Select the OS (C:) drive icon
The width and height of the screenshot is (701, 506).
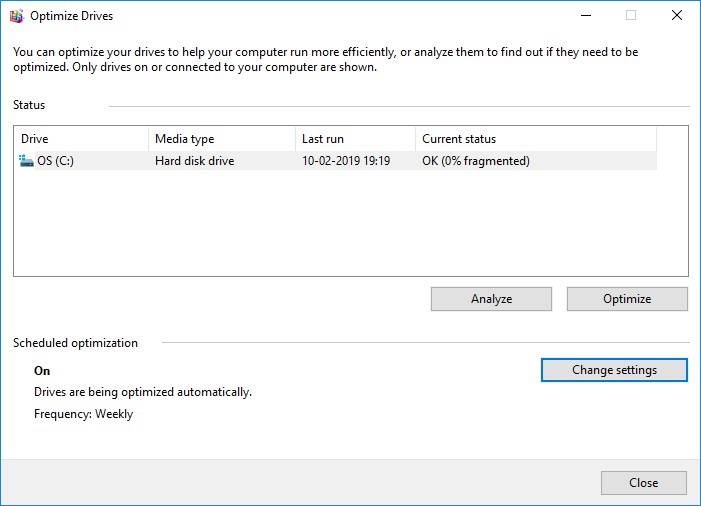click(26, 160)
